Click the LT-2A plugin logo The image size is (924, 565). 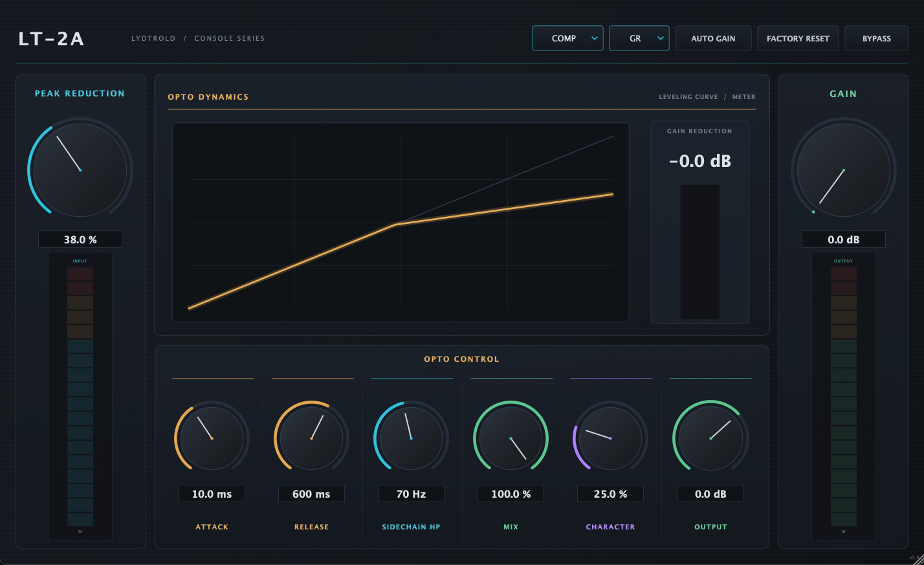pyautogui.click(x=51, y=39)
